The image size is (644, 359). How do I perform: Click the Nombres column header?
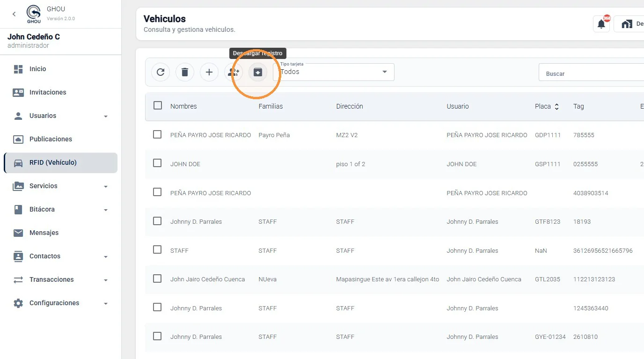(x=183, y=106)
